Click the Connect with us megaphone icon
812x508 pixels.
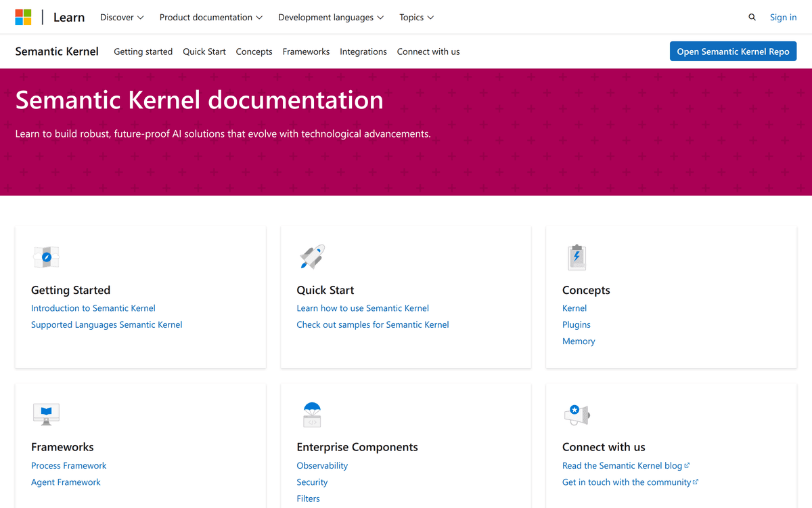click(x=577, y=414)
